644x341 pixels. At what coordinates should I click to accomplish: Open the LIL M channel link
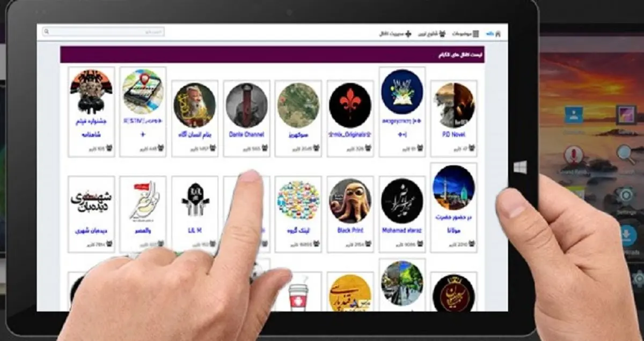click(195, 231)
